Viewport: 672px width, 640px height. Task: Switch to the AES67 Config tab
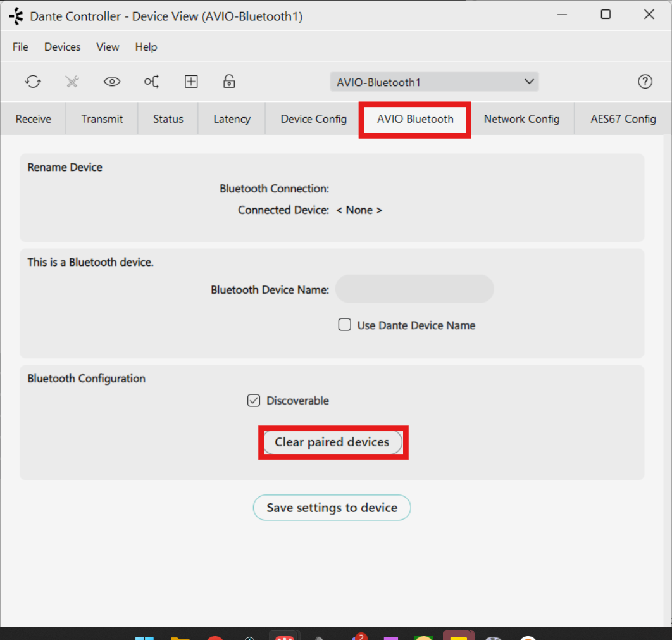623,119
